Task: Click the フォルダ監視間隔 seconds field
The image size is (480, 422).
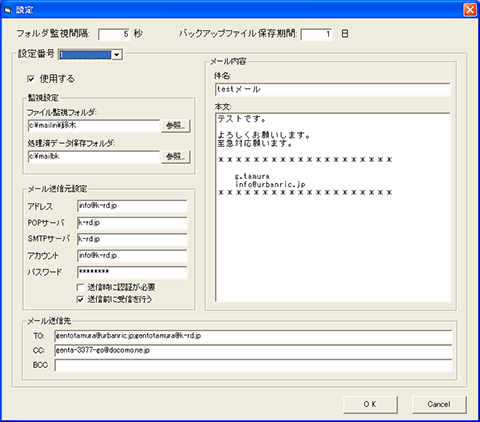Action: pos(114,34)
